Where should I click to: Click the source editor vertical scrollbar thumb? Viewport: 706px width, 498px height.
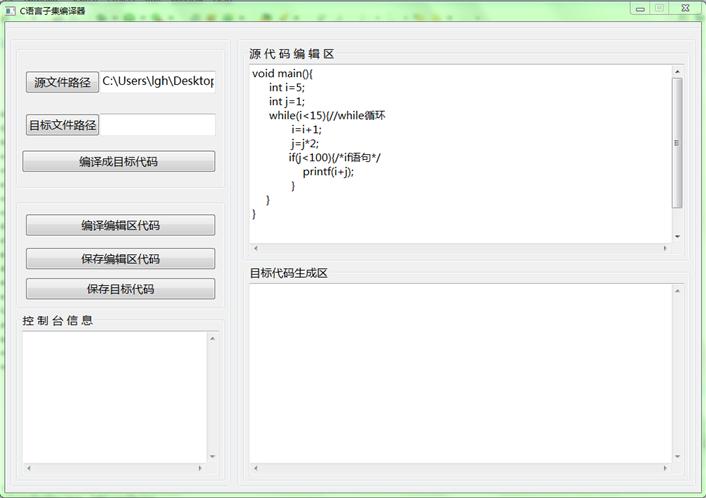(677, 143)
